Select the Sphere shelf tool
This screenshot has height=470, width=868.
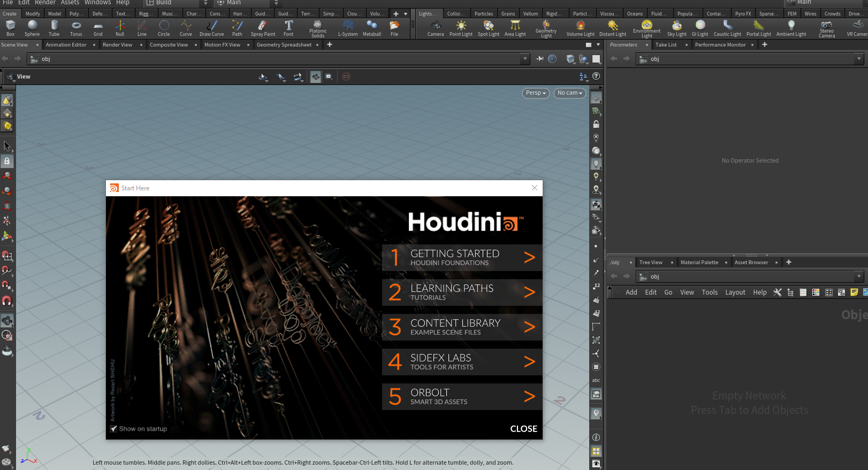coord(32,28)
